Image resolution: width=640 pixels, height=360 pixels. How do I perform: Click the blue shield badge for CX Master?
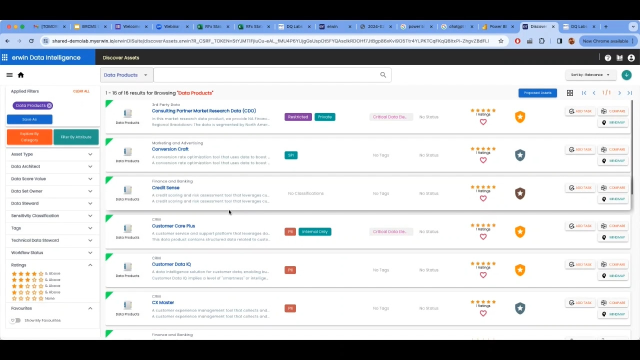520,308
